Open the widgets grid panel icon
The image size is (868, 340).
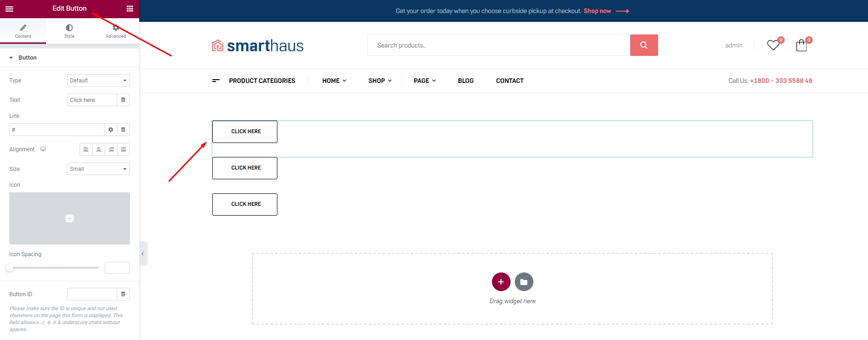[130, 9]
